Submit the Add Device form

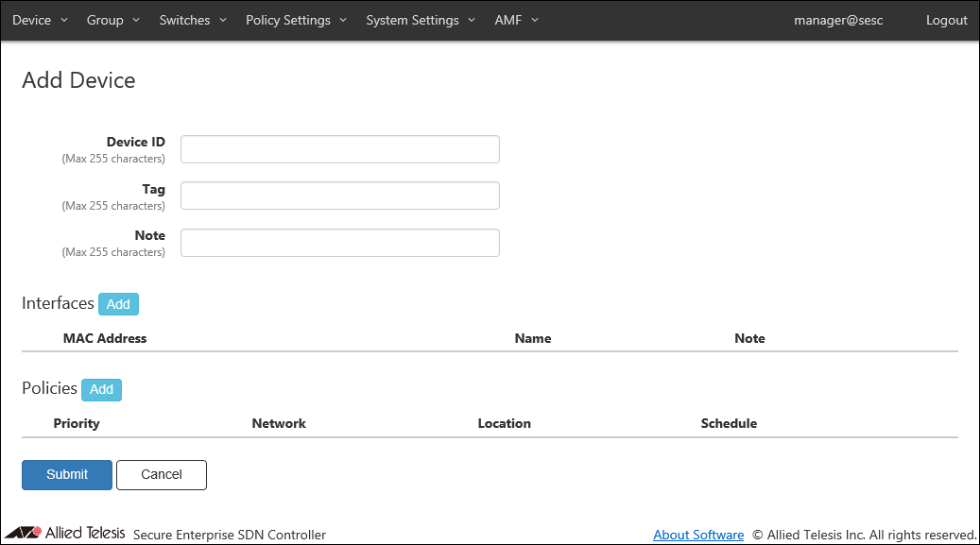pyautogui.click(x=67, y=474)
